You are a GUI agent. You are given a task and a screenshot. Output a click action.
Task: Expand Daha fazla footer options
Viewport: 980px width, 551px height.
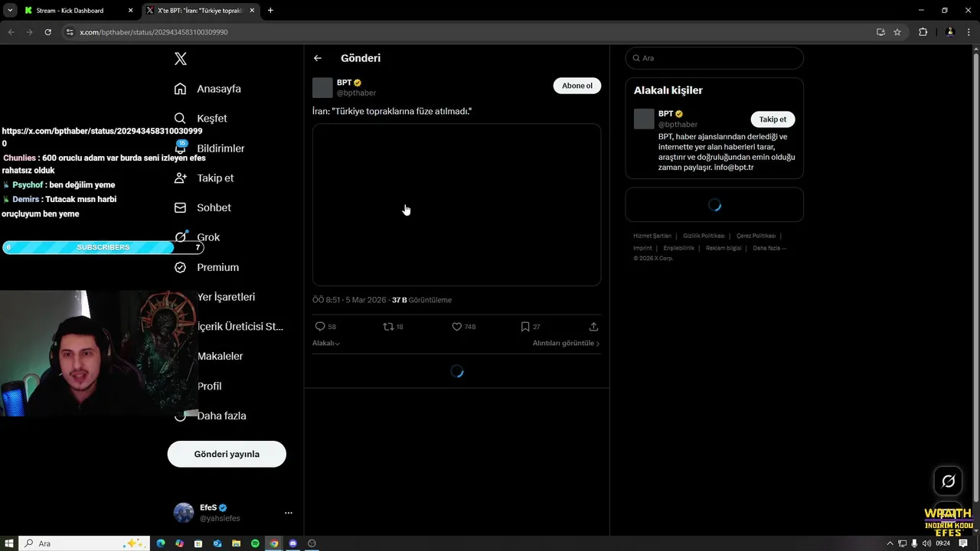coord(769,248)
